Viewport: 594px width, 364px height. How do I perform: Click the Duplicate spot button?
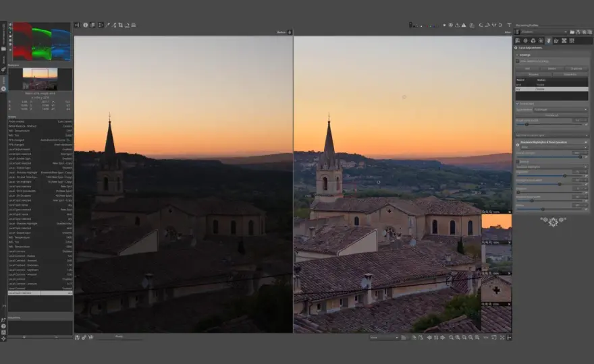point(576,69)
